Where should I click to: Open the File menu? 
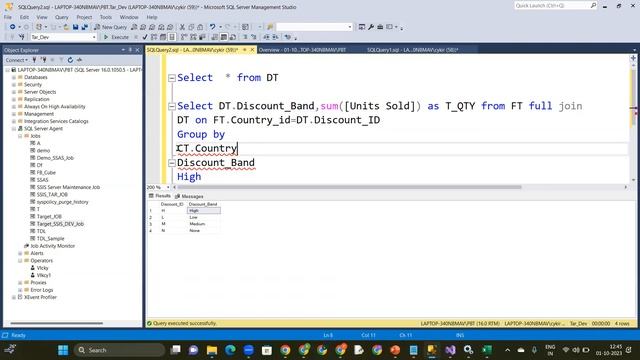(8, 17)
